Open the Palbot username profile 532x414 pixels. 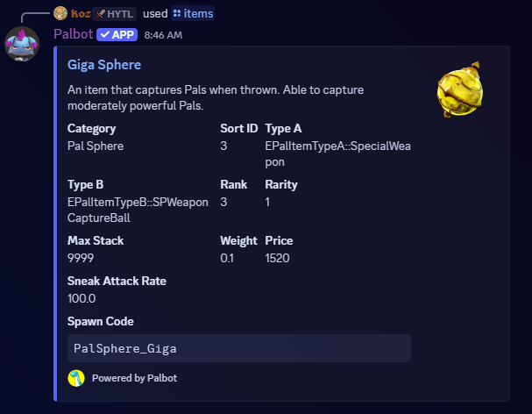(73, 34)
